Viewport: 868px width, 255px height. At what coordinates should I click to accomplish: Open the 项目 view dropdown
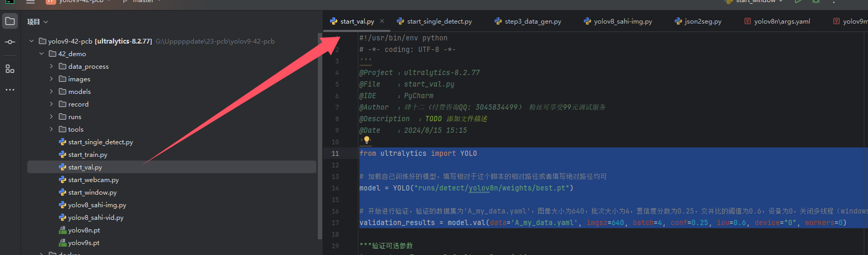tap(37, 22)
